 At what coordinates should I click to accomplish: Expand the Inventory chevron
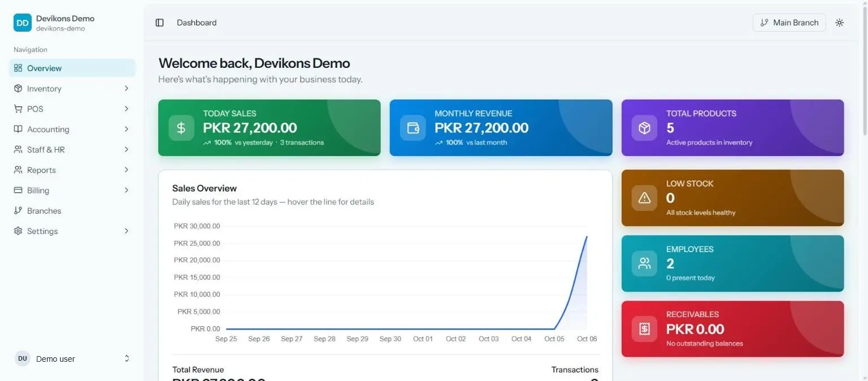(x=127, y=88)
